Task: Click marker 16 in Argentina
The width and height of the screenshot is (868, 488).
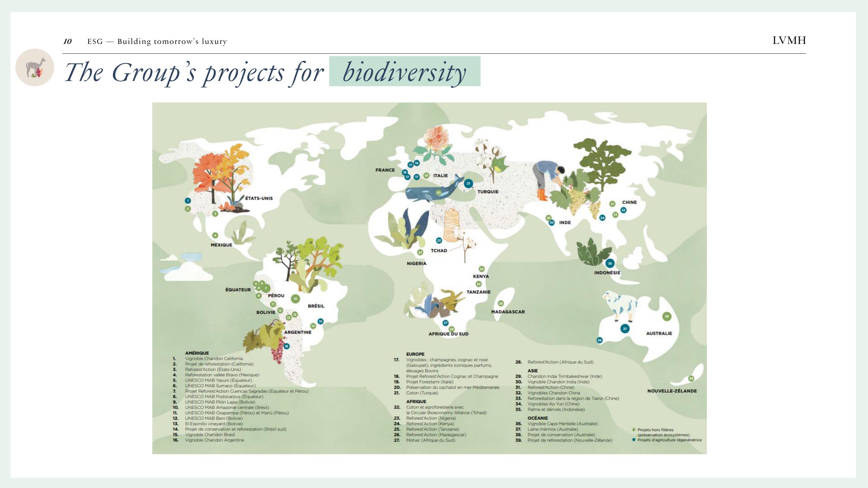Action: 286,346
